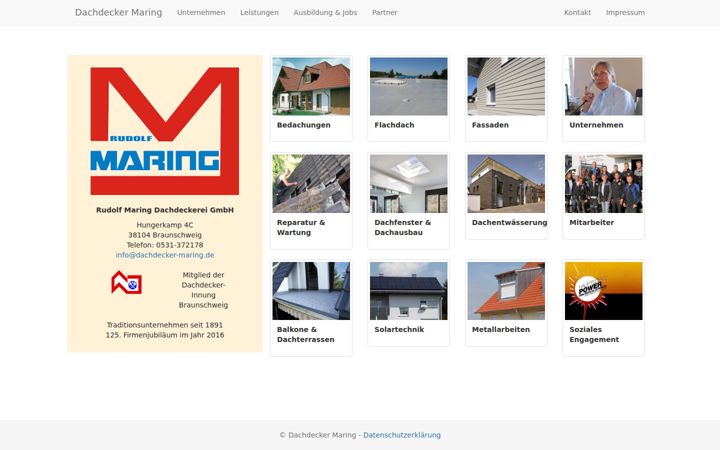The width and height of the screenshot is (720, 450).
Task: Select the 38104 Braunschweig line
Action: [165, 235]
